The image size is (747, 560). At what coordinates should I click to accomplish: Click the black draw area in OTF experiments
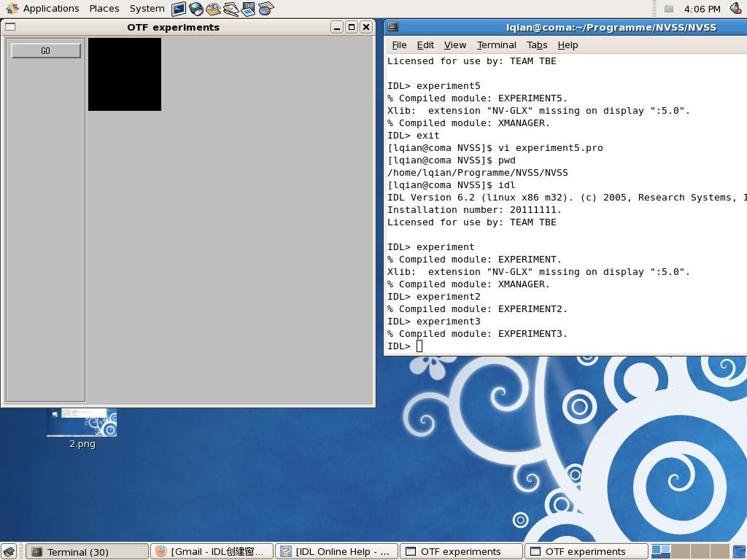point(125,74)
